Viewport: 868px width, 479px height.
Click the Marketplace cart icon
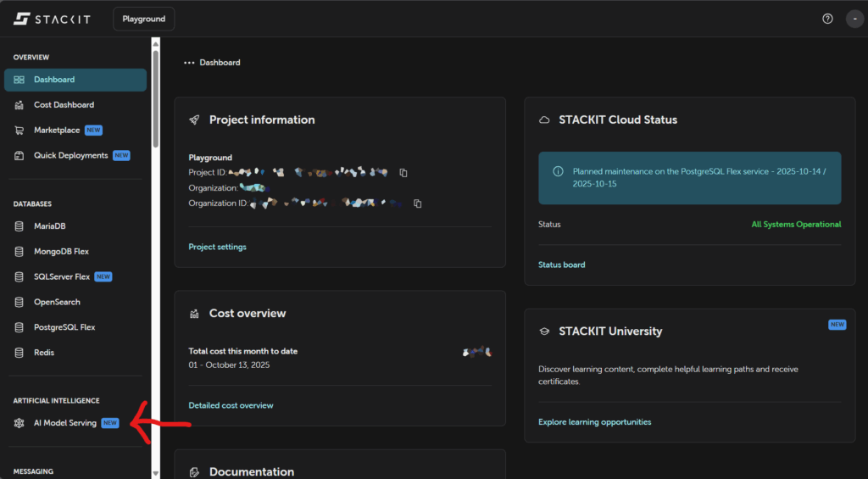coord(19,131)
